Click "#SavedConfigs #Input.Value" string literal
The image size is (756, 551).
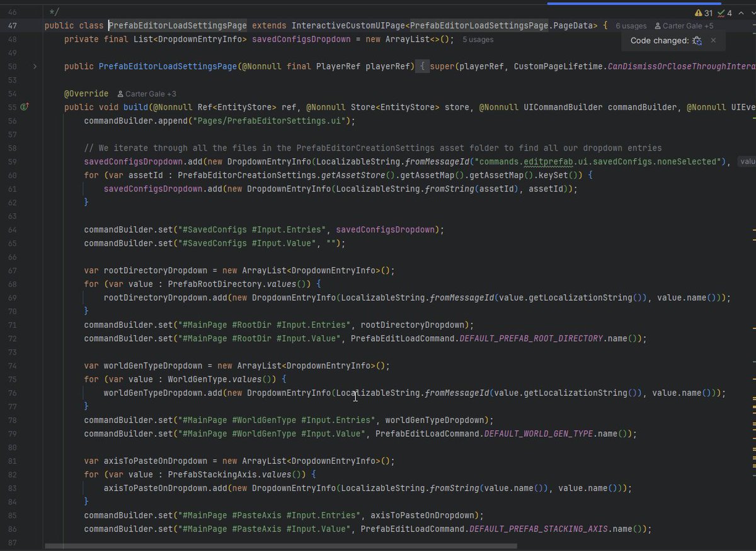point(248,243)
